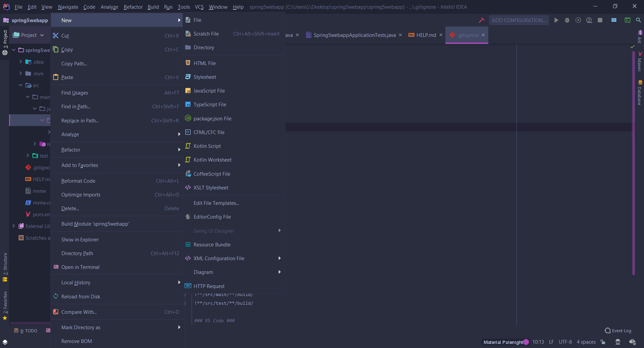The width and height of the screenshot is (644, 348).
Task: Click the tool windows quick-access icon bottom-left
Action: click(x=5, y=342)
